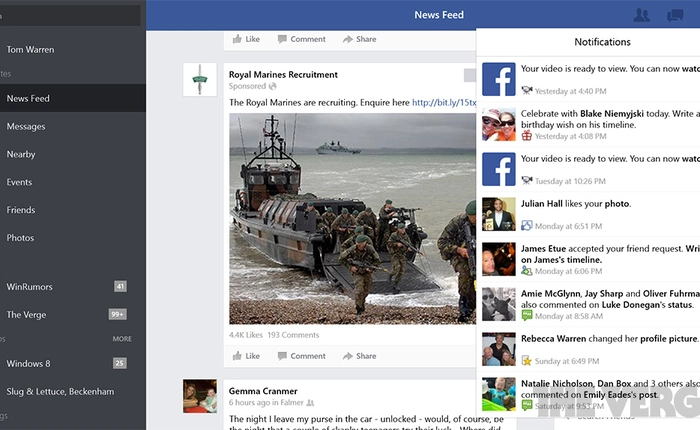View 193 Comments on Marines post
The width and height of the screenshot is (700, 430).
click(x=293, y=335)
